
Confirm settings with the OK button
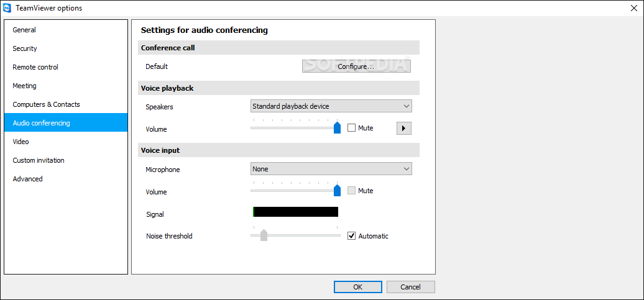pos(357,287)
